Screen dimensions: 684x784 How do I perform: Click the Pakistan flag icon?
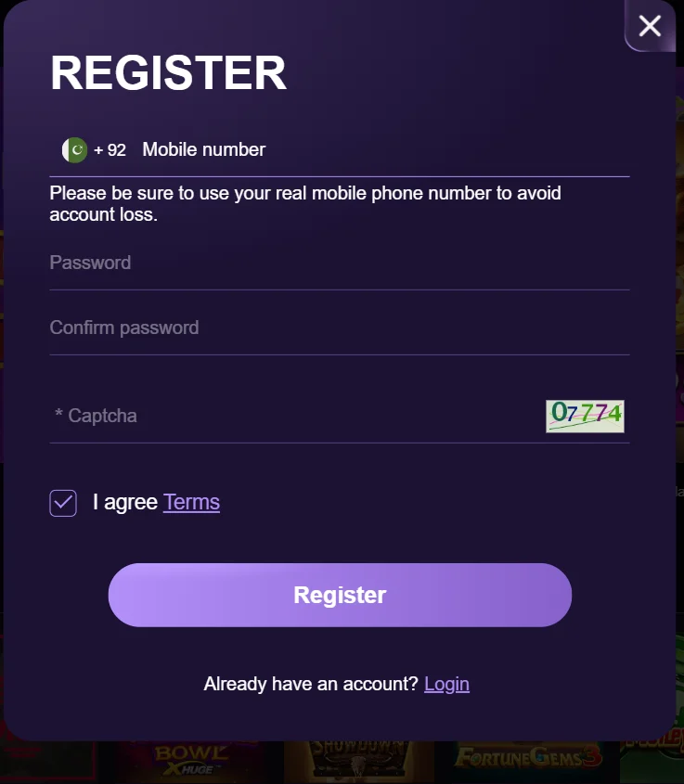point(74,149)
